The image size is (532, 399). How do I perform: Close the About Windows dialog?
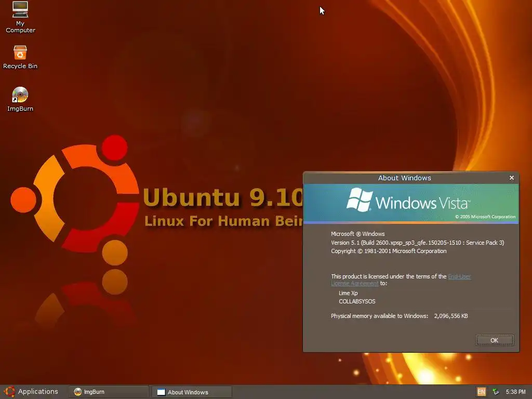[511, 178]
